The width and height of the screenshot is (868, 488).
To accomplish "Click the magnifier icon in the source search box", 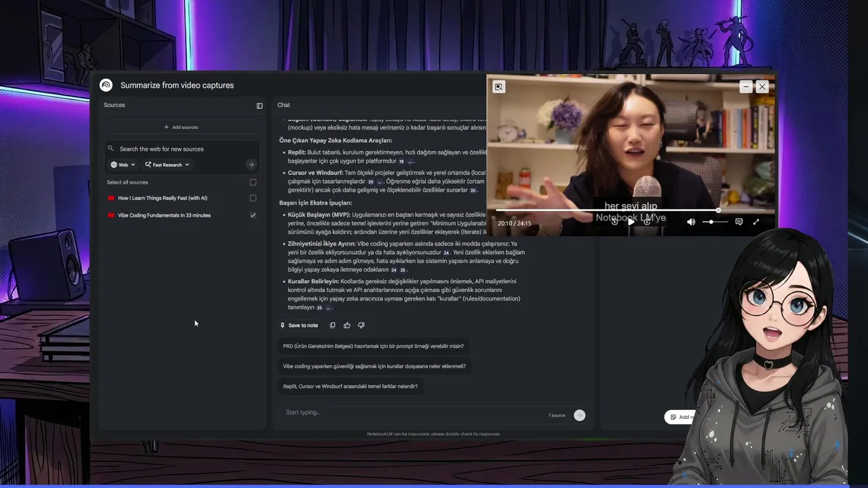I will coord(111,148).
